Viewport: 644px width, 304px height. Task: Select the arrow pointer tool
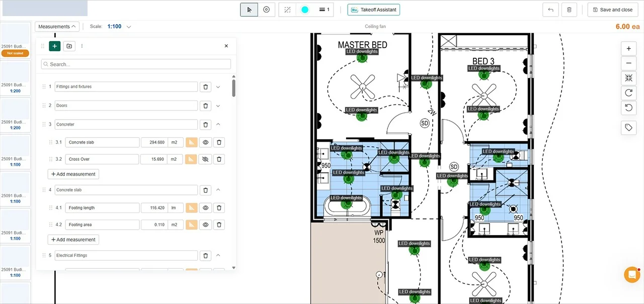[x=249, y=10]
